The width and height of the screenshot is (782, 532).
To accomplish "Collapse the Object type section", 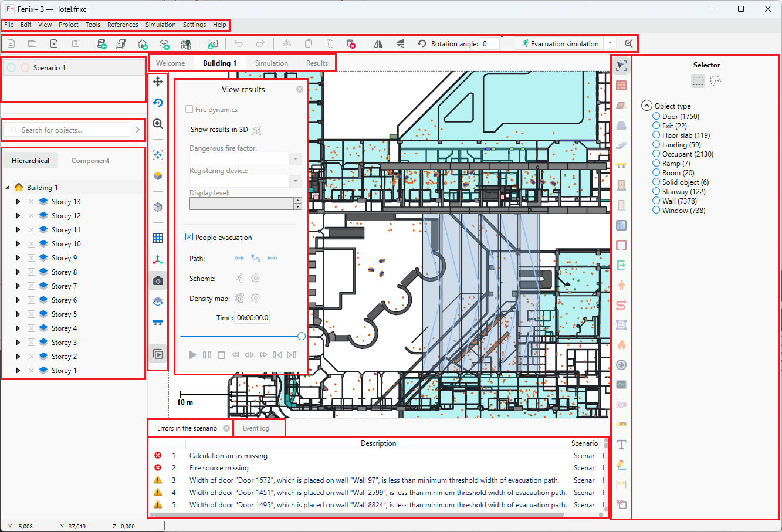I will [646, 106].
